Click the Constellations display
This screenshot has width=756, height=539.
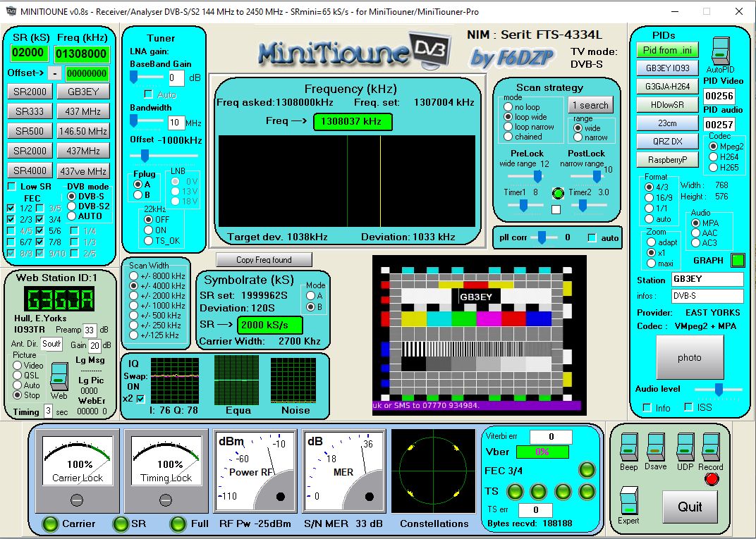pyautogui.click(x=434, y=471)
